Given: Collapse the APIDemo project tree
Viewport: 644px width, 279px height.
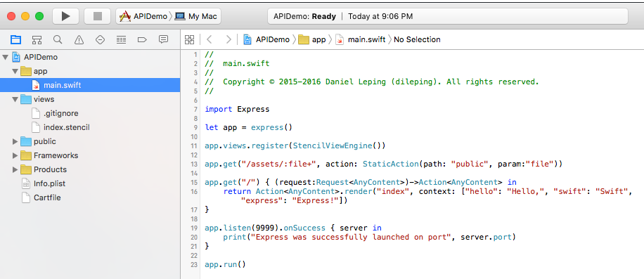Looking at the screenshot, I should click(6, 58).
